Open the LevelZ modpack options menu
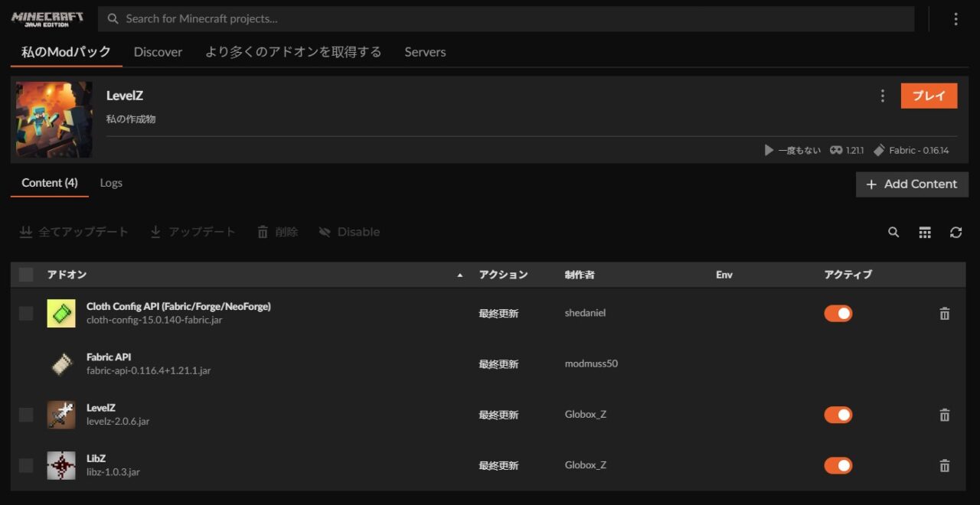 point(882,96)
